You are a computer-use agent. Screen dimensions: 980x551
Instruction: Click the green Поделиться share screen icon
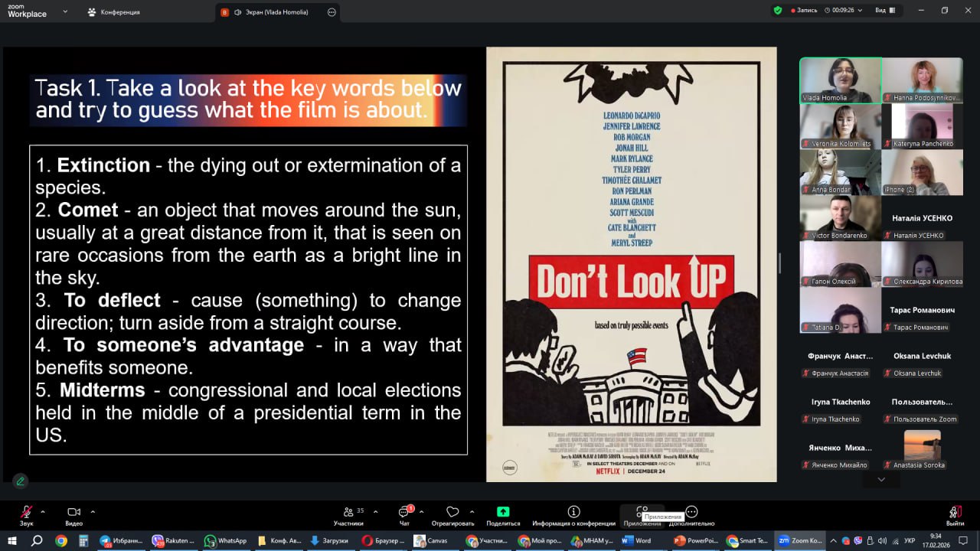point(503,512)
